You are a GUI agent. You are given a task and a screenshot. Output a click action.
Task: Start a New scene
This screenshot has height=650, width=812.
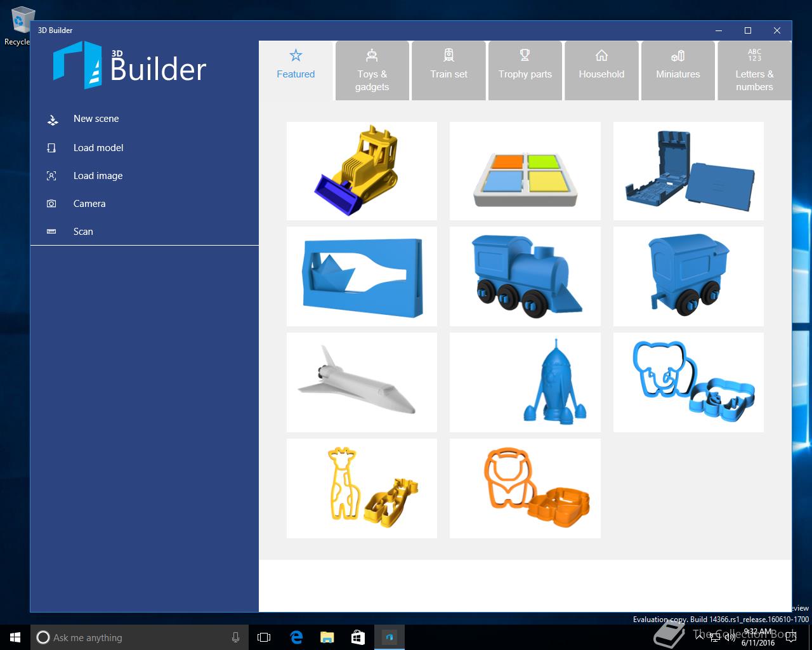[145, 119]
